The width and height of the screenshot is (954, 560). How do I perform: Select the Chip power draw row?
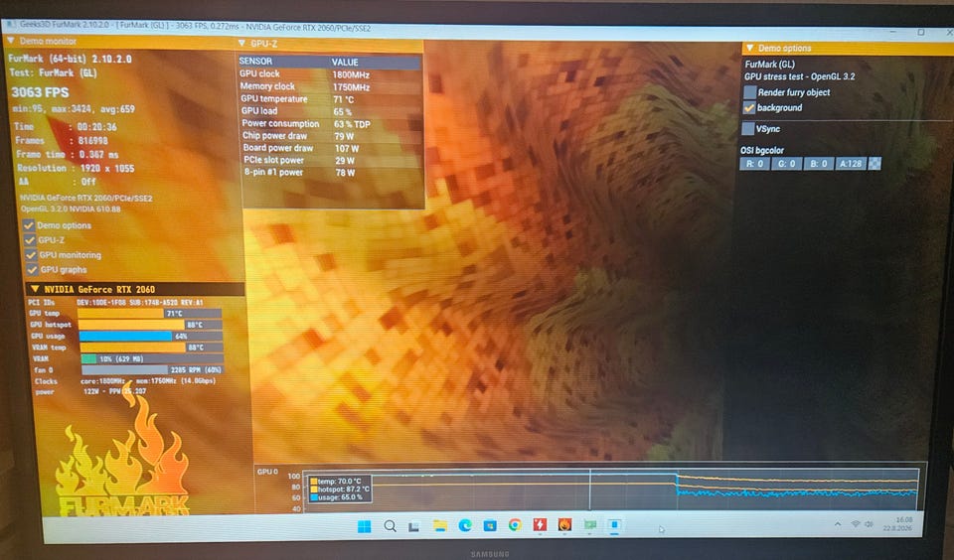(x=332, y=136)
